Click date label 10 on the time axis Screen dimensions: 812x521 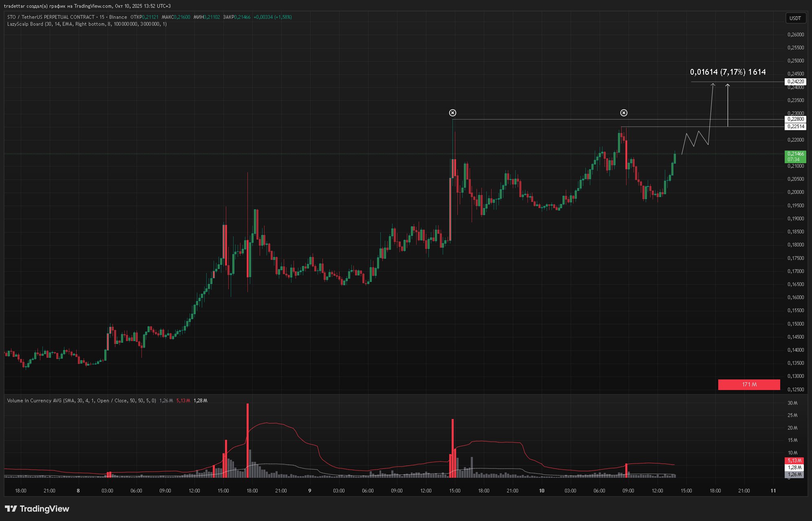542,491
